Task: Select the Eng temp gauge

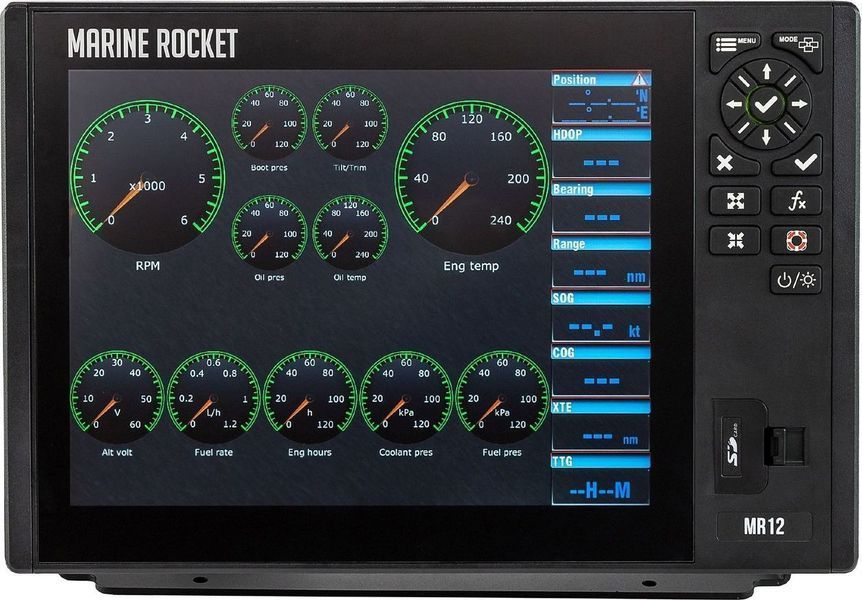Action: tap(471, 177)
